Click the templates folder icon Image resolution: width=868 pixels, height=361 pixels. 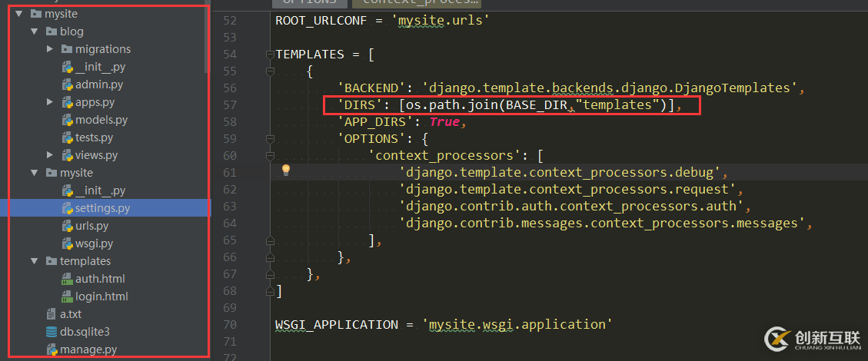[52, 261]
